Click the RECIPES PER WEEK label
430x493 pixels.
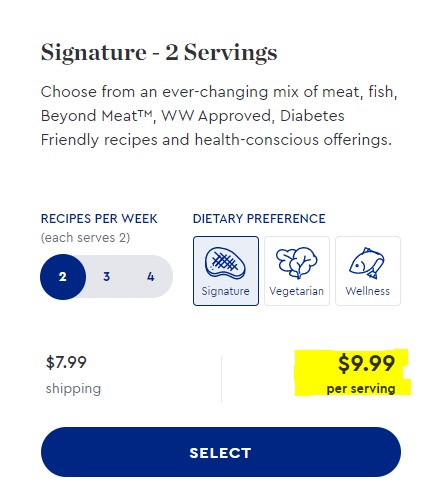coord(99,219)
